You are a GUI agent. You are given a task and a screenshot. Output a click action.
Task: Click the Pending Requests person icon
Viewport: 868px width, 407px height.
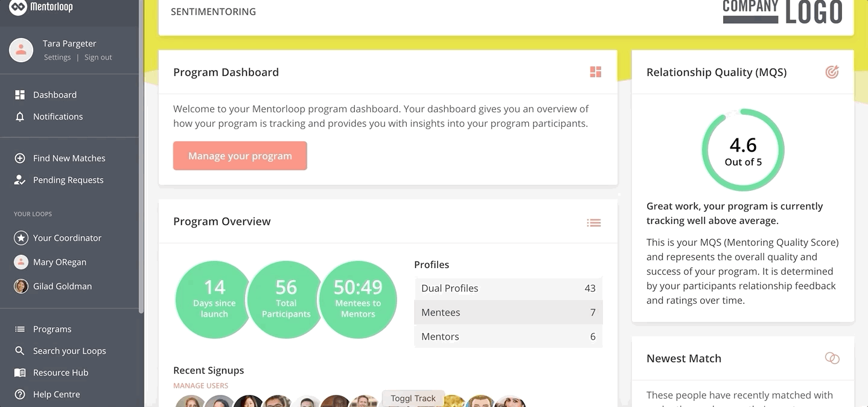click(20, 180)
